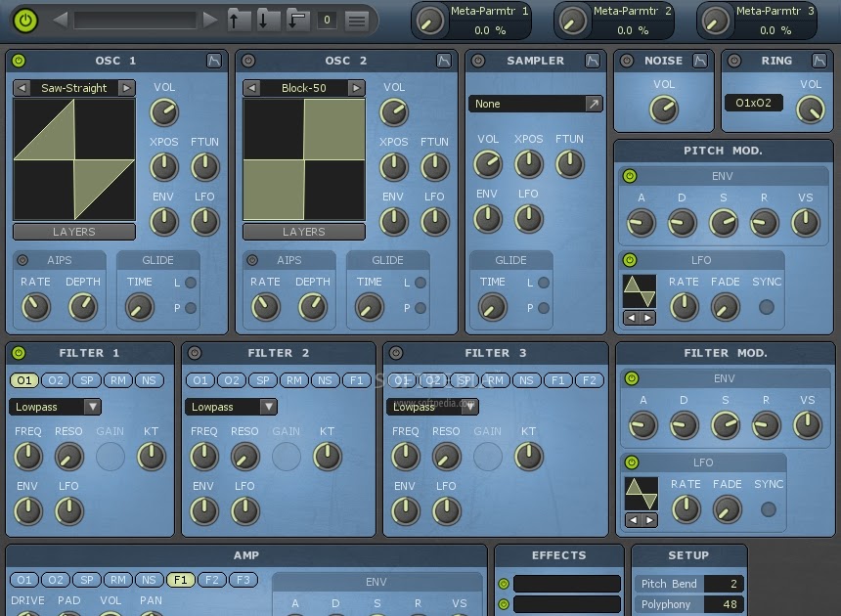Image resolution: width=841 pixels, height=616 pixels.
Task: Click the OSC 1 VOL knob
Action: pos(164,111)
